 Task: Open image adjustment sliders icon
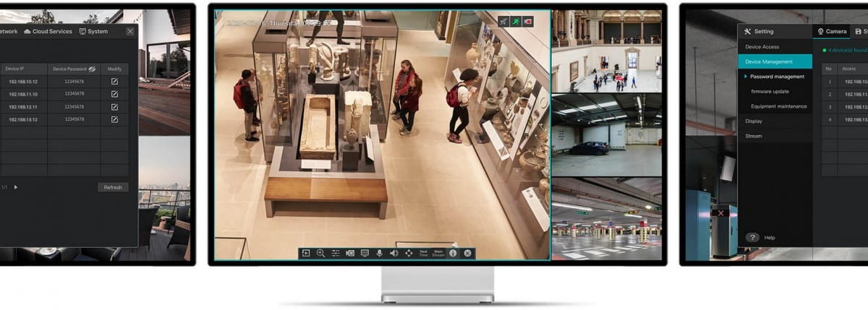coord(336,253)
